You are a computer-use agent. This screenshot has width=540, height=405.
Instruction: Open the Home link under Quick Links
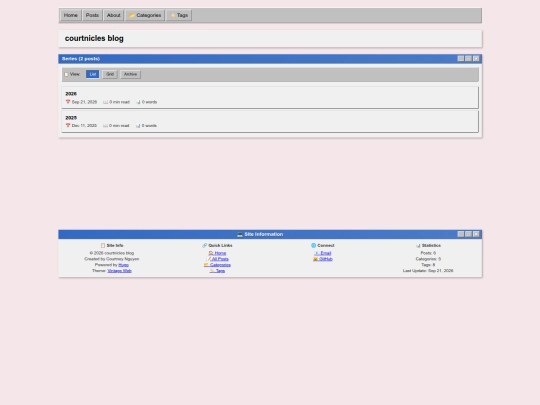point(217,253)
